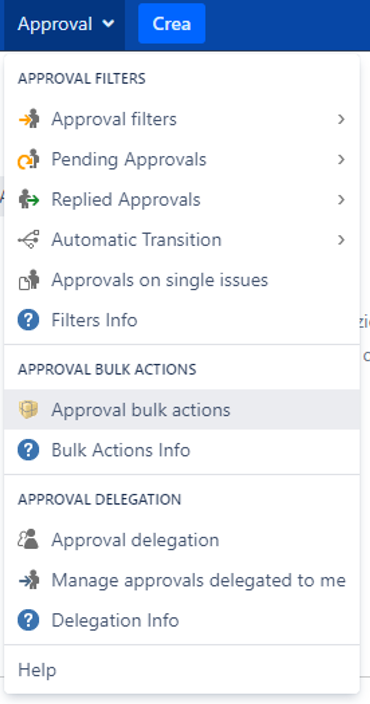Collapse the Approval dropdown in top bar
The image size is (370, 704).
click(x=66, y=24)
